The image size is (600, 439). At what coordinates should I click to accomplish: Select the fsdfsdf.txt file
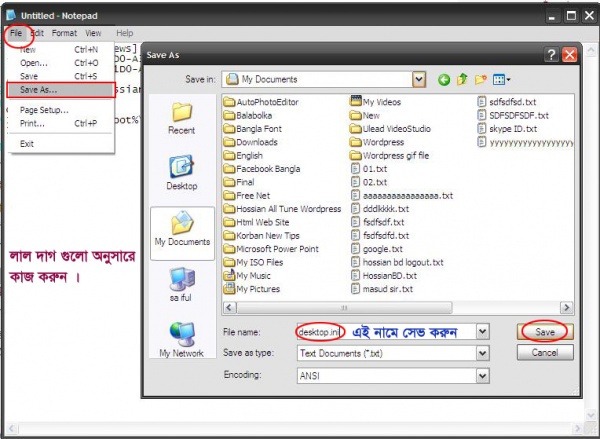(x=378, y=222)
